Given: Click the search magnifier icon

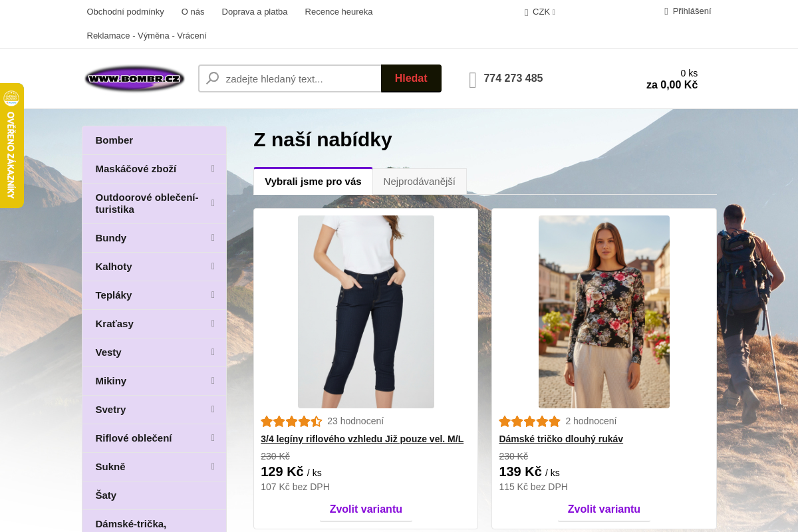Looking at the screenshot, I should [213, 78].
